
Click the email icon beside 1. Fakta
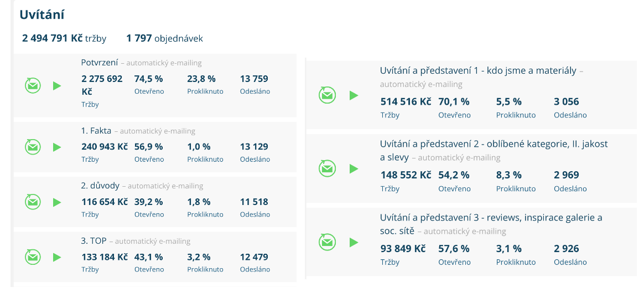point(33,147)
